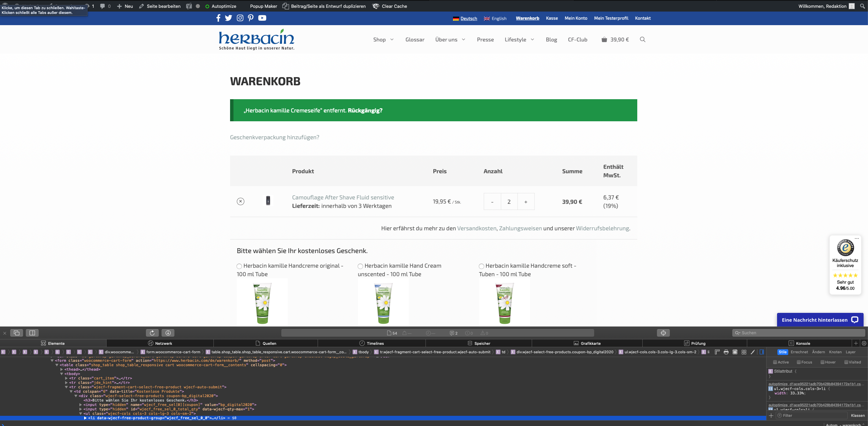The height and width of the screenshot is (426, 868).
Task: Toggle the details sidebar icon
Action: (762, 352)
